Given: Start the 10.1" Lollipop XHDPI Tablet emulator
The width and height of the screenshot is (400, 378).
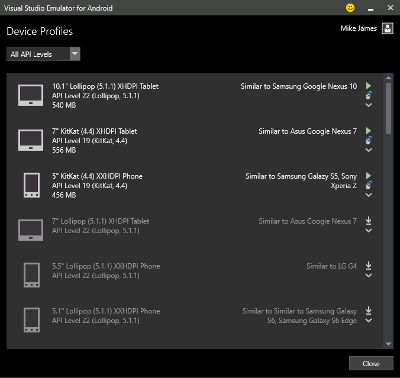Looking at the screenshot, I should click(368, 86).
